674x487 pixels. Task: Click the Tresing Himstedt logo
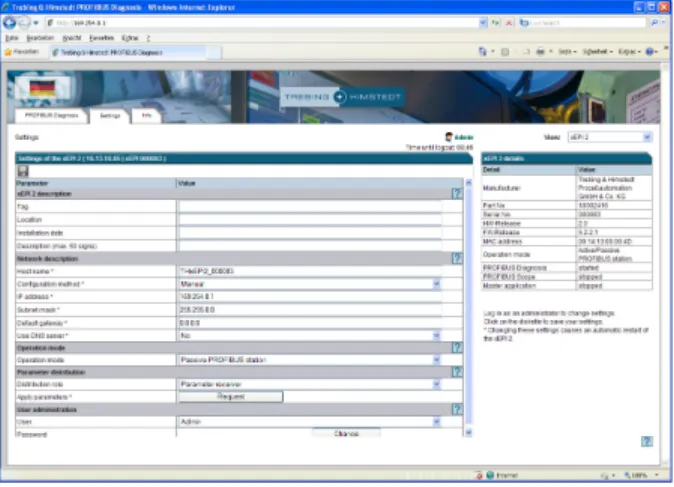(342, 97)
